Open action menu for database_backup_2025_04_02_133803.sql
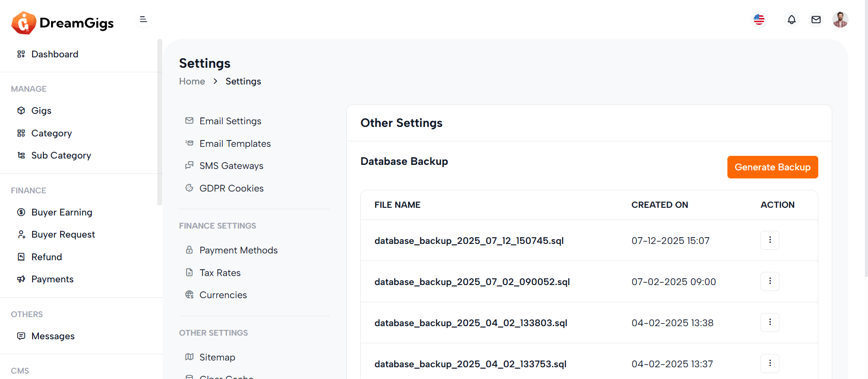 (x=769, y=323)
